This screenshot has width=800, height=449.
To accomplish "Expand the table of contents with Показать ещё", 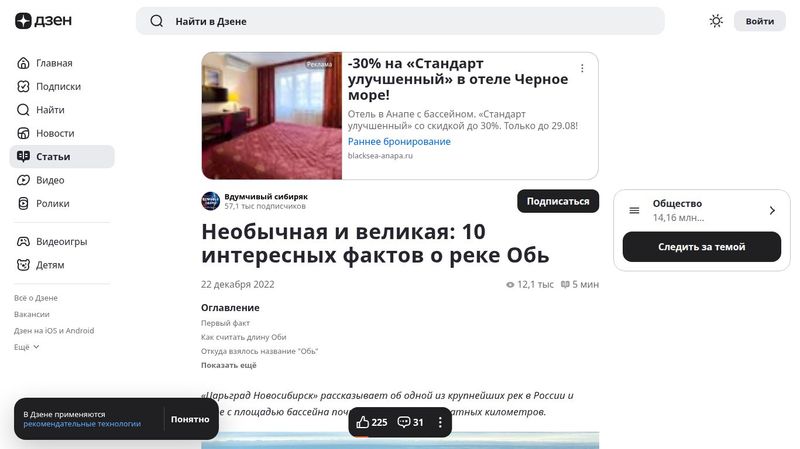I will tap(229, 365).
